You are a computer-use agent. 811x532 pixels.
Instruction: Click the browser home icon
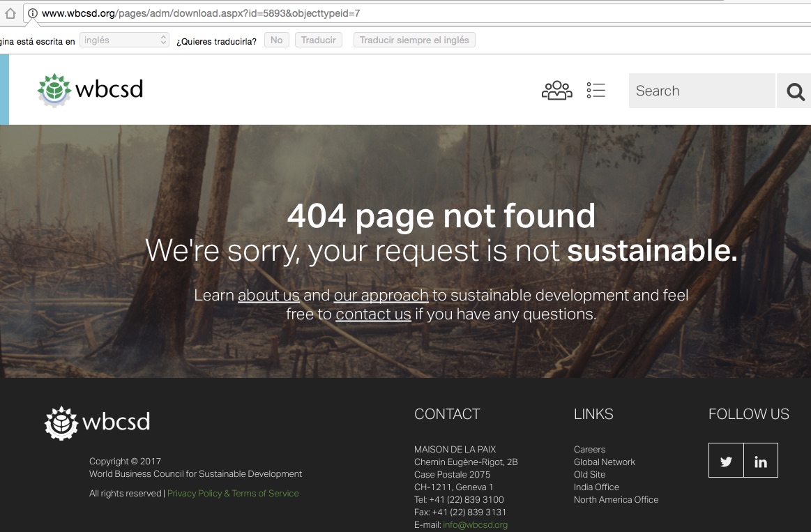10,13
